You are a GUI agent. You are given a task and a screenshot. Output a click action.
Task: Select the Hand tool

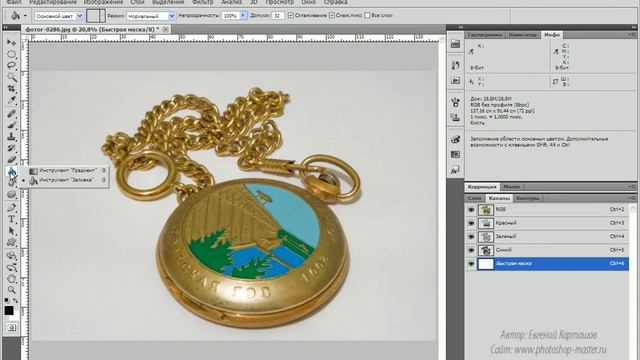point(11,279)
